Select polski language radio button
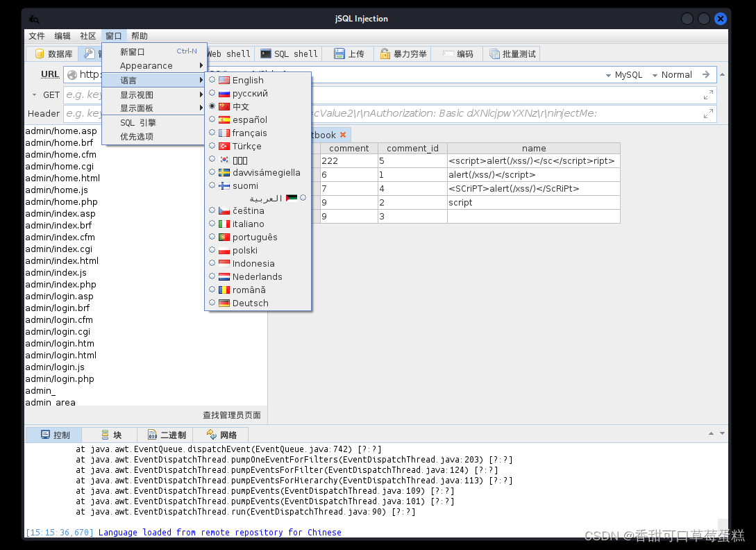 212,249
